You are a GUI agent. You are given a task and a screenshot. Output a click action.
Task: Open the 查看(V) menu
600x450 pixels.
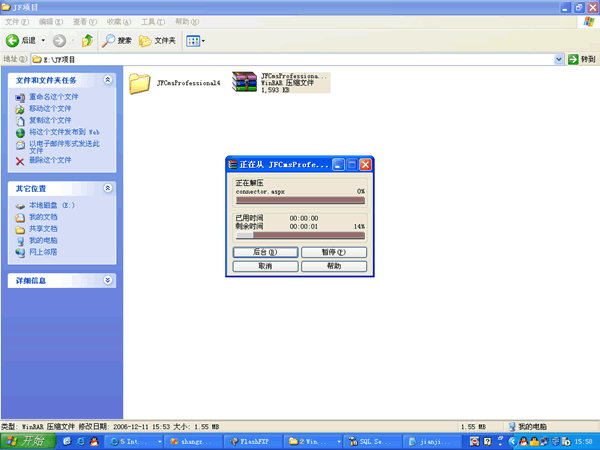tap(85, 22)
